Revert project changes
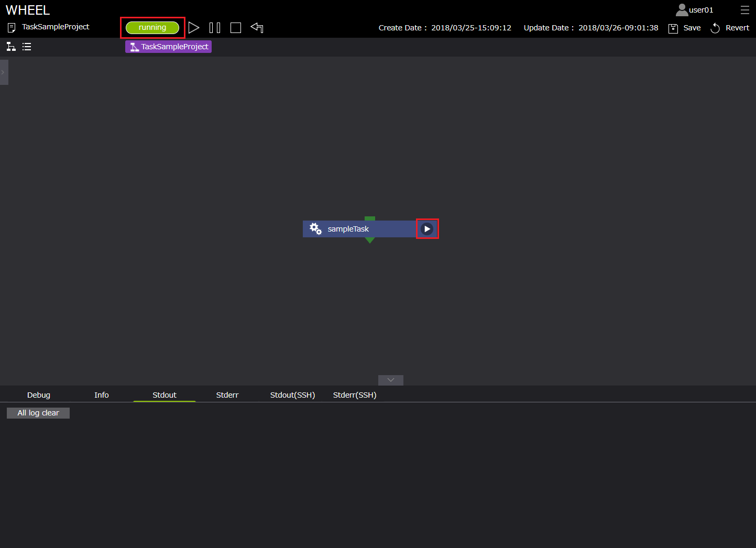 click(715, 28)
